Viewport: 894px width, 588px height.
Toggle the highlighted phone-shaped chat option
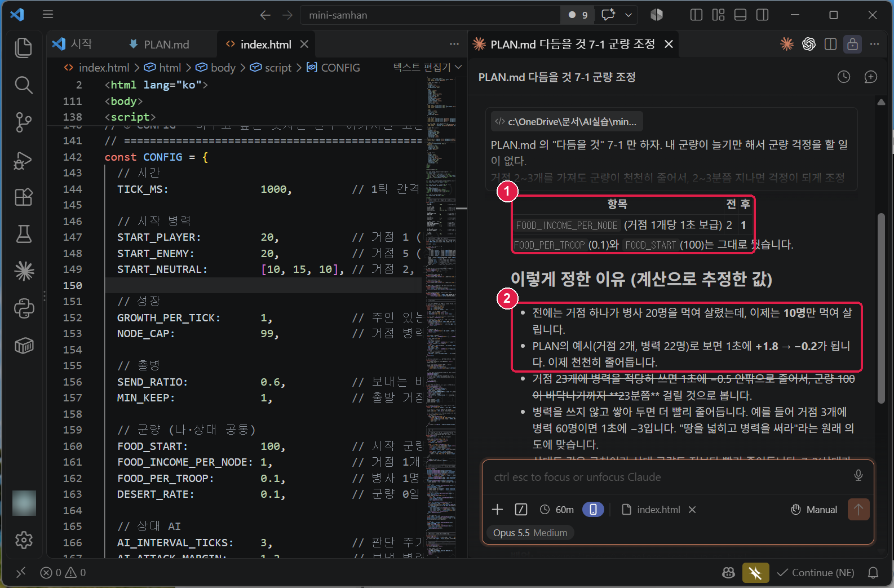(x=593, y=510)
